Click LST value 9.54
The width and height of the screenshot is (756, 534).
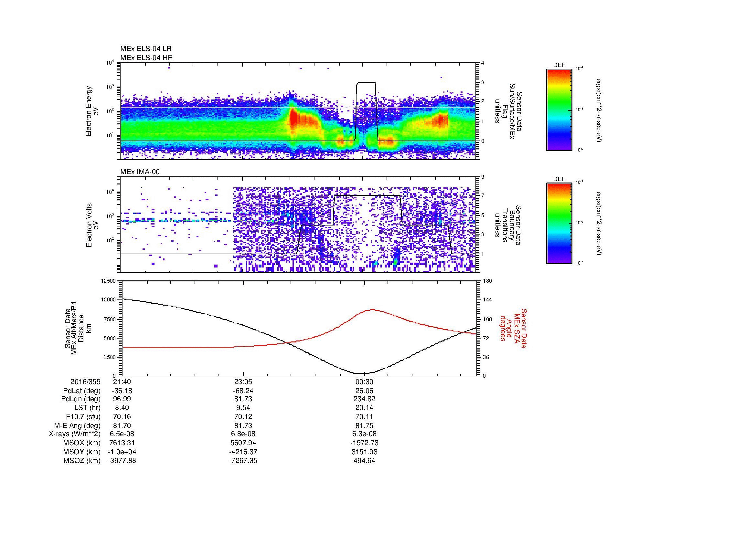[243, 408]
